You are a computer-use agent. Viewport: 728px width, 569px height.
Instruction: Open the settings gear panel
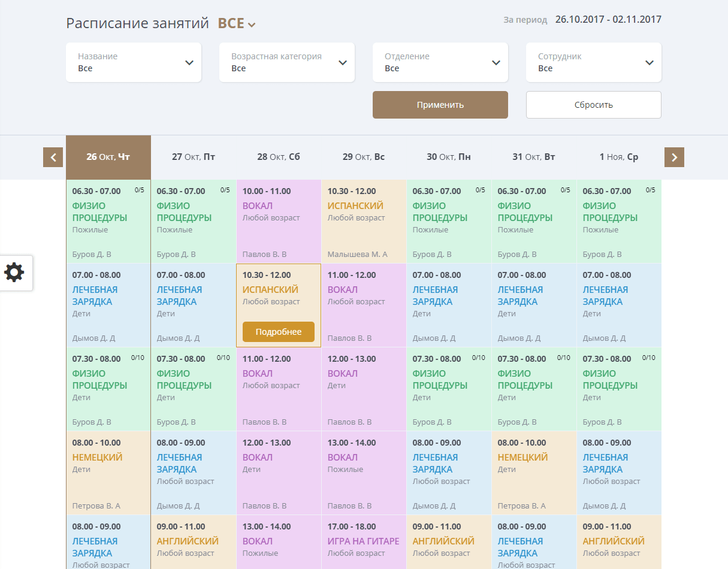[15, 273]
